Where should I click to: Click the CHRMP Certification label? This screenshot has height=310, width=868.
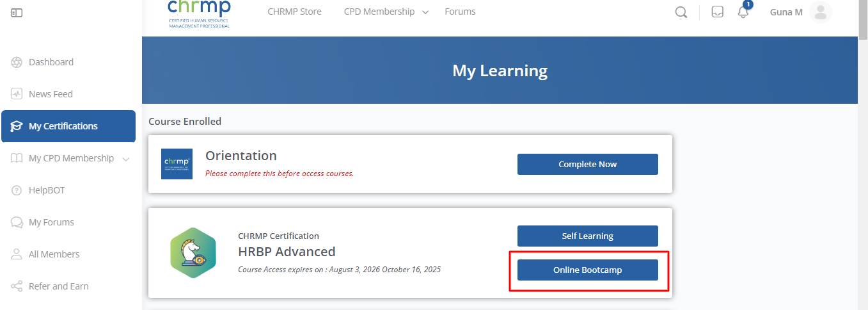coord(278,236)
